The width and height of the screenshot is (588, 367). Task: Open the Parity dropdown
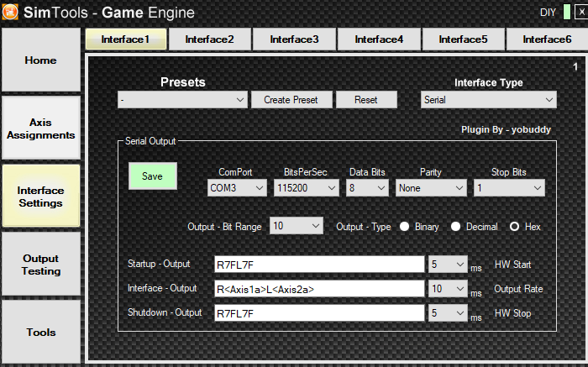[431, 190]
